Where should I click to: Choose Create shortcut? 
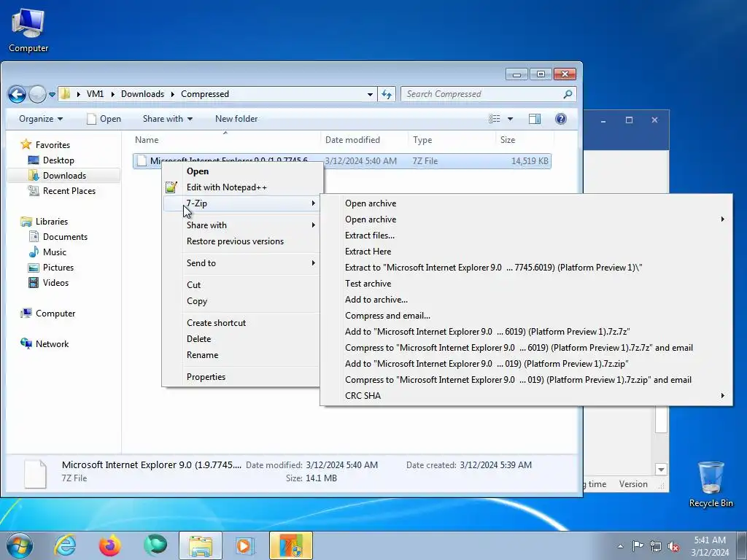click(242, 323)
